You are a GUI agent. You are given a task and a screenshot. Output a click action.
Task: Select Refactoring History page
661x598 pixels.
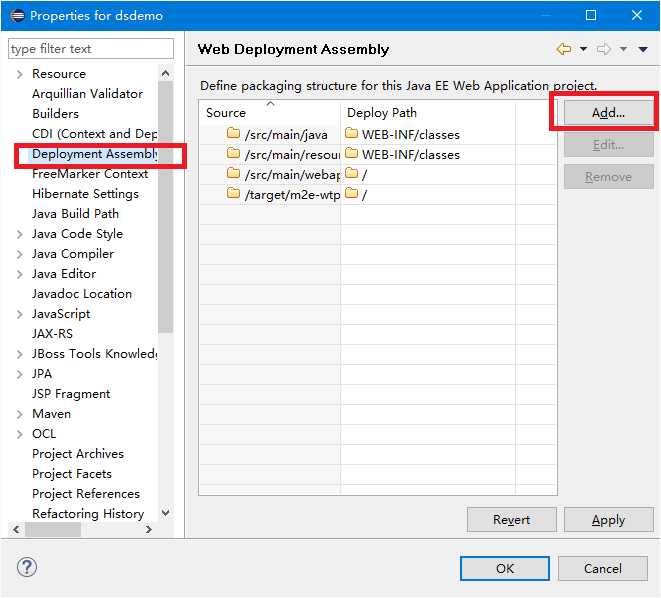88,514
